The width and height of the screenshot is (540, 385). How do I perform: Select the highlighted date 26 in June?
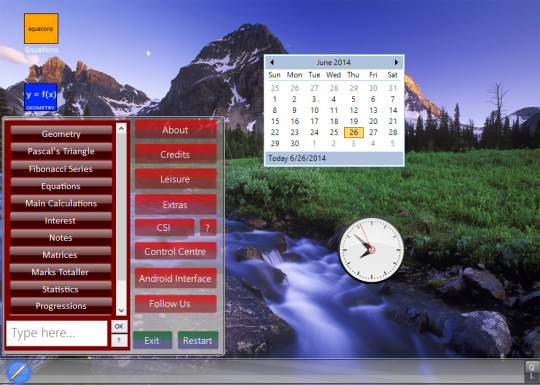click(x=354, y=132)
